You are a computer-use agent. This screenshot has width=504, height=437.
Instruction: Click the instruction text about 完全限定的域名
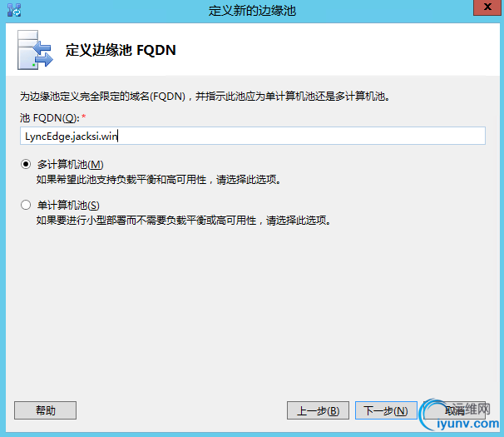[205, 97]
